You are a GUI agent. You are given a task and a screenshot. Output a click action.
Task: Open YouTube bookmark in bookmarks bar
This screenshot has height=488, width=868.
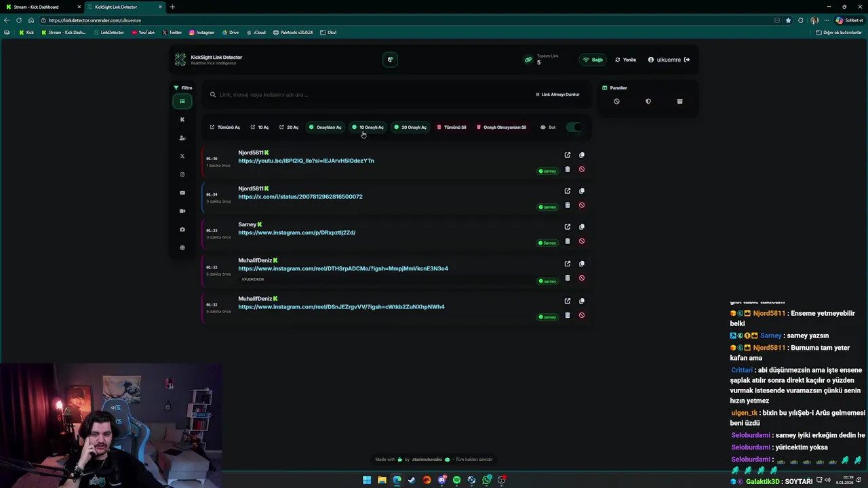pos(143,32)
